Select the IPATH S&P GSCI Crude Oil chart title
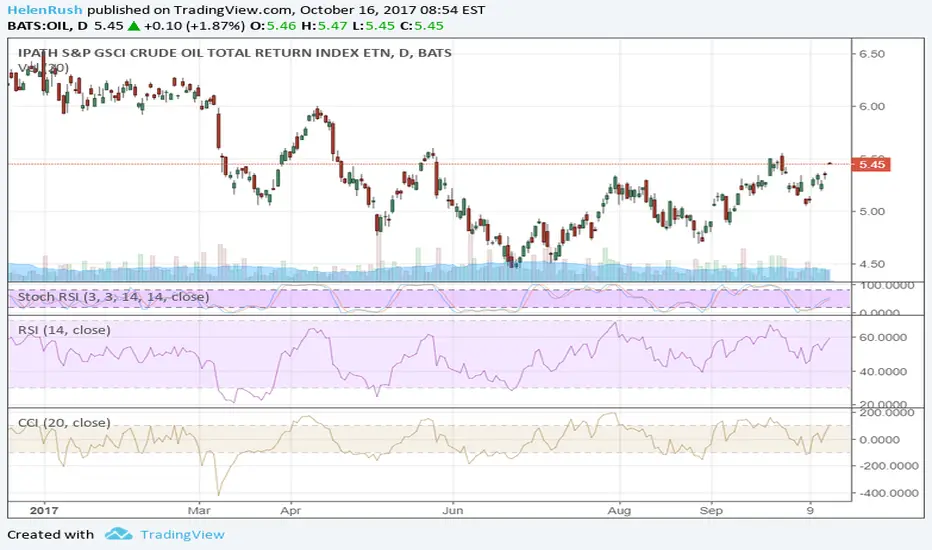The width and height of the screenshot is (932, 550). (x=235, y=53)
